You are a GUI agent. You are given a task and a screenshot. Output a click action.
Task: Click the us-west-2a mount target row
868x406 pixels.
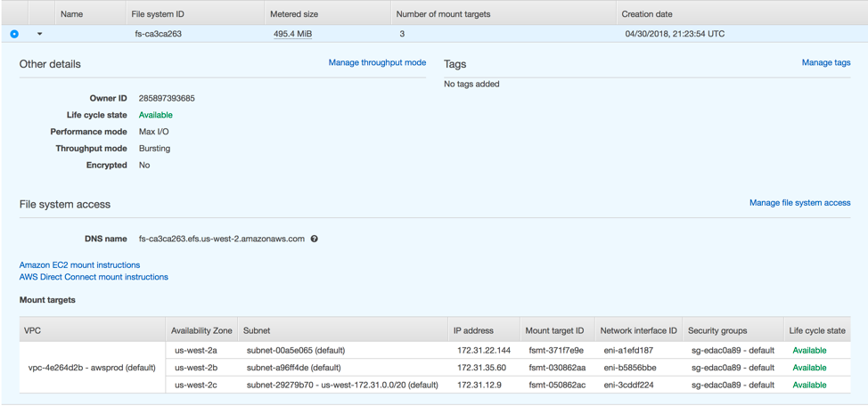[x=195, y=351]
